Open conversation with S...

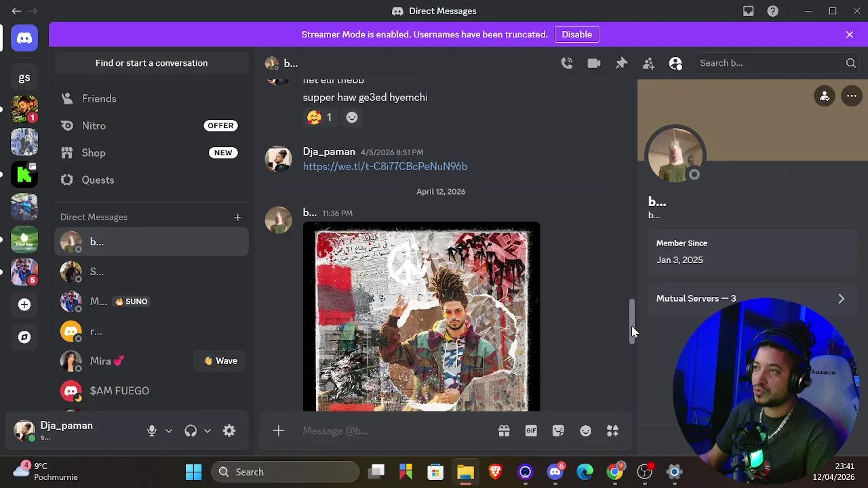[x=151, y=271]
